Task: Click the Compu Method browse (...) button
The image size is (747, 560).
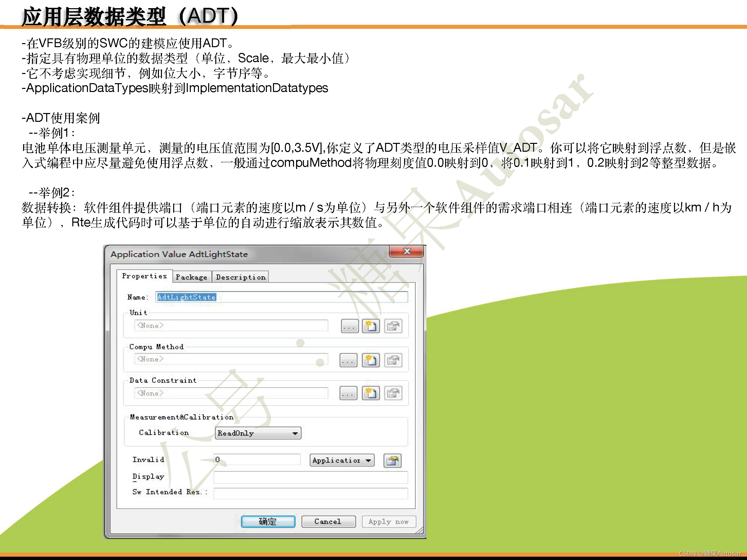Action: (348, 360)
